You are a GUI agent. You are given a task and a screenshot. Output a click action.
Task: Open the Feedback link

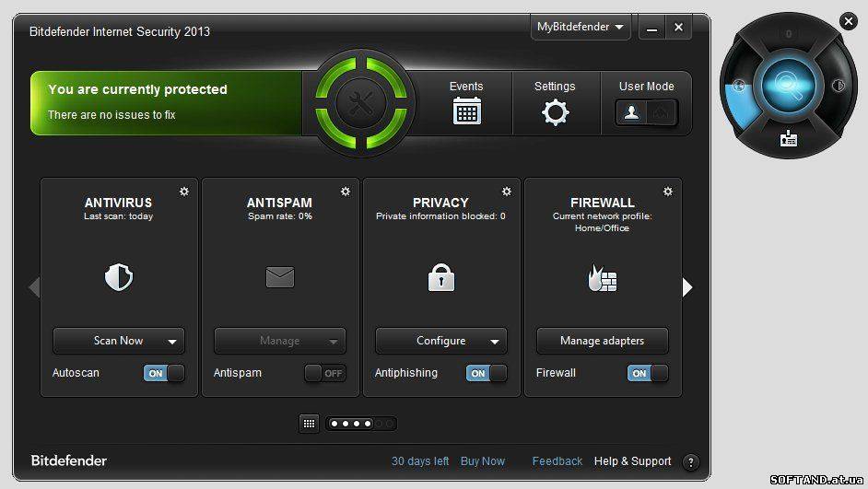(557, 461)
